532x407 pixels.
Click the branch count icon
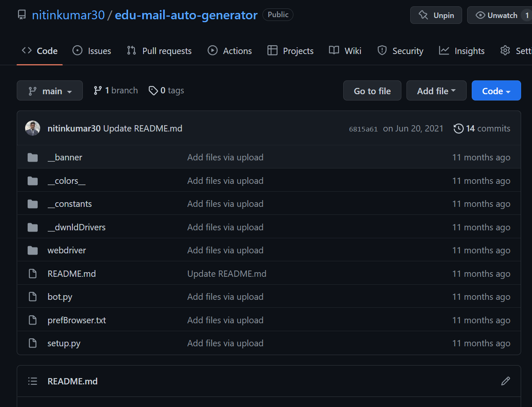[x=98, y=90]
